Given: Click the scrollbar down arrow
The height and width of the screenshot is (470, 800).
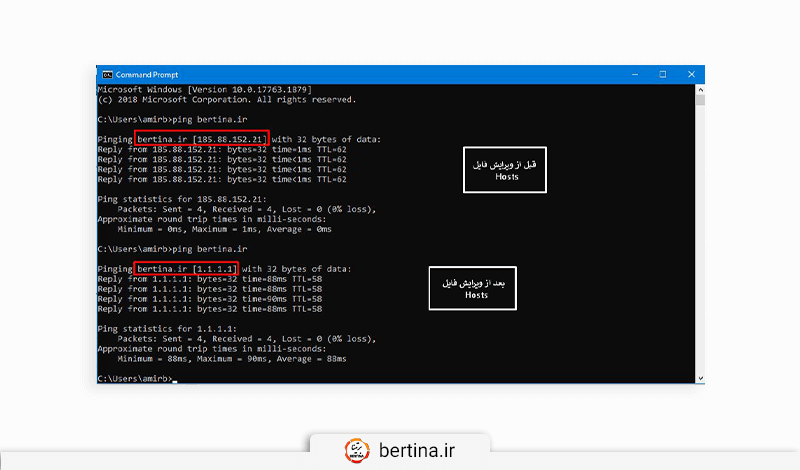Looking at the screenshot, I should click(700, 378).
